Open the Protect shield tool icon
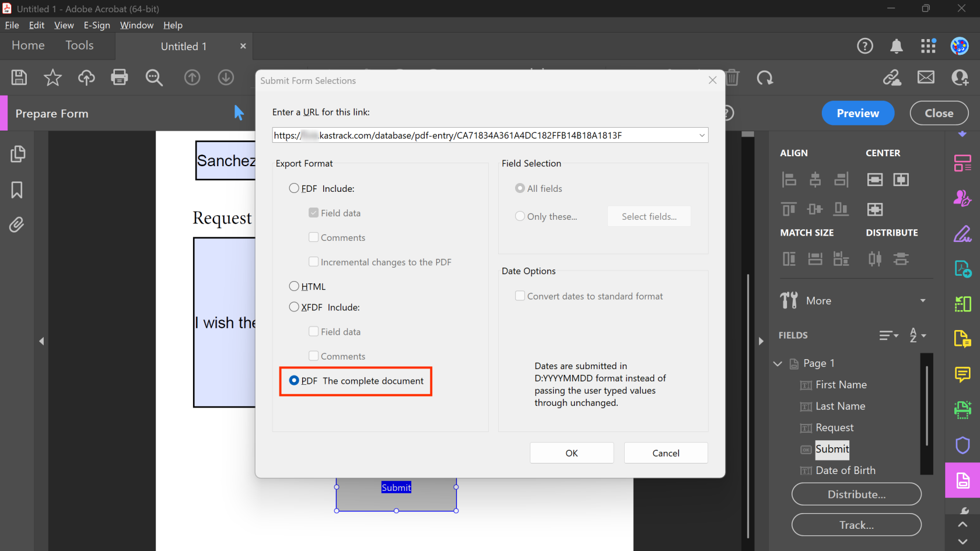The width and height of the screenshot is (980, 551). (x=963, y=445)
